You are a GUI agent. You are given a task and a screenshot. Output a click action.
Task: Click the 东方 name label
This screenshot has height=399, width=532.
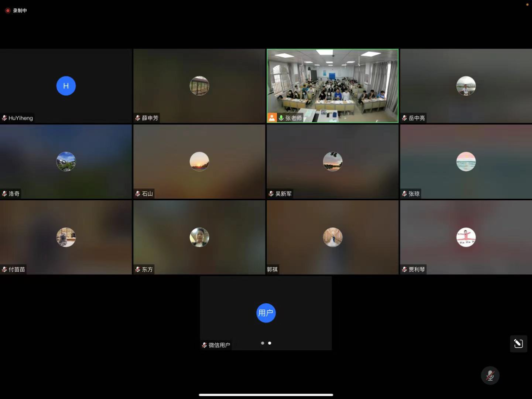pyautogui.click(x=147, y=270)
